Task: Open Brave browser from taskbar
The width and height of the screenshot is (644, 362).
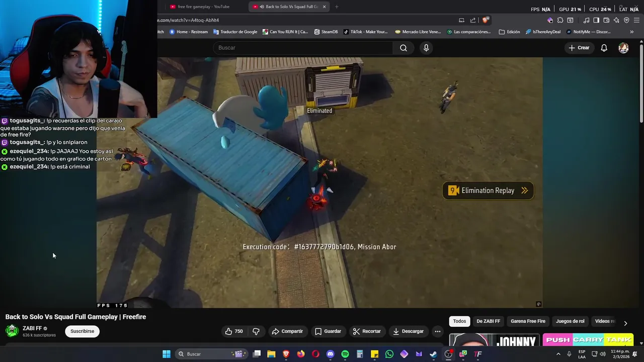Action: [x=286, y=354]
